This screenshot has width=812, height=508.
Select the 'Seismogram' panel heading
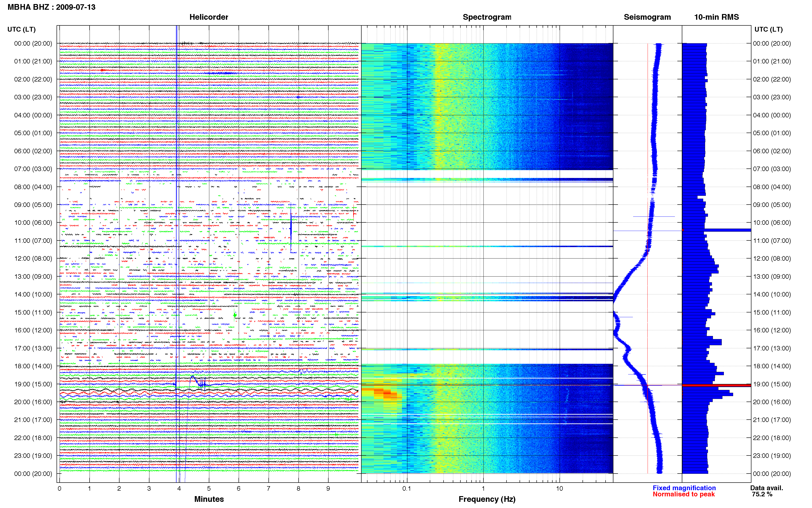point(647,17)
